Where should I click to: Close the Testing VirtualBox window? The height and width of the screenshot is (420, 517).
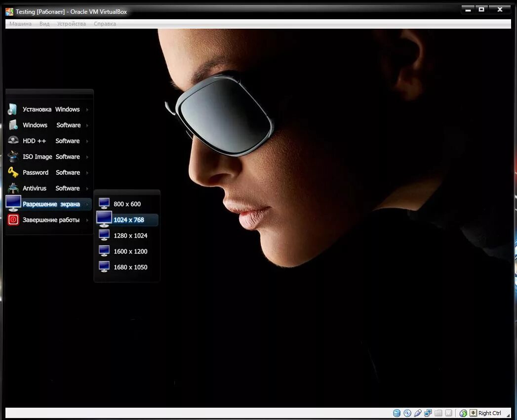pyautogui.click(x=500, y=9)
